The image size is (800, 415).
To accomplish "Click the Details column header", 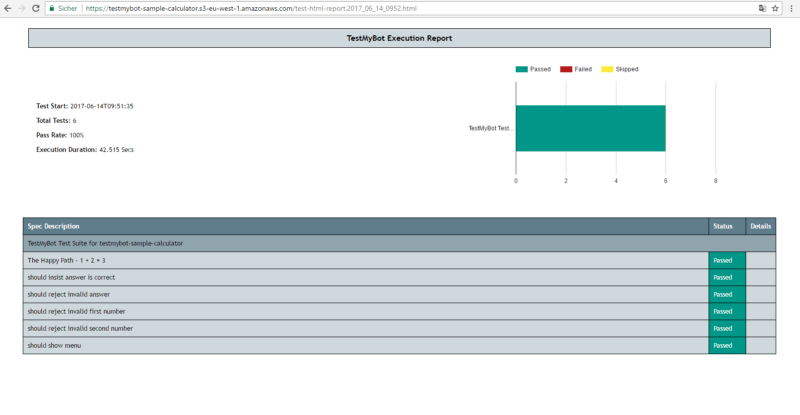I will coord(761,226).
